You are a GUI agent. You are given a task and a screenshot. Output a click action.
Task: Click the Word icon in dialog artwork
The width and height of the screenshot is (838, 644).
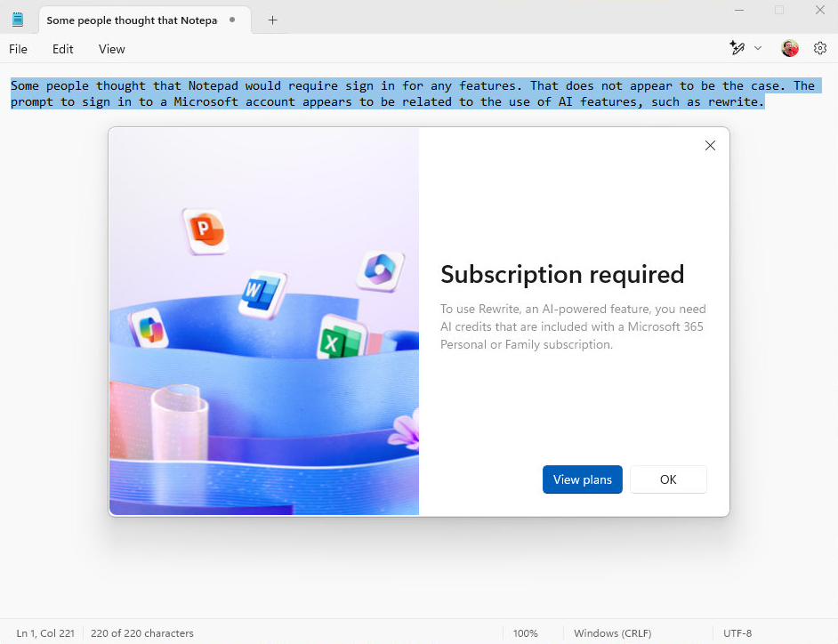pyautogui.click(x=262, y=293)
